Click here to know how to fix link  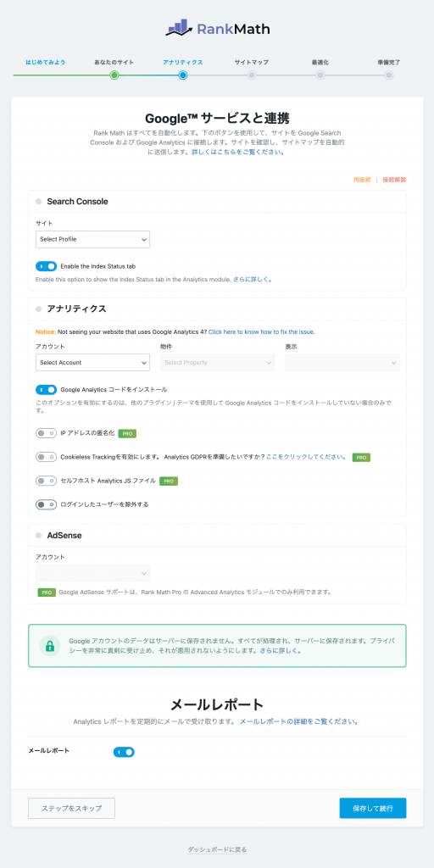point(261,332)
